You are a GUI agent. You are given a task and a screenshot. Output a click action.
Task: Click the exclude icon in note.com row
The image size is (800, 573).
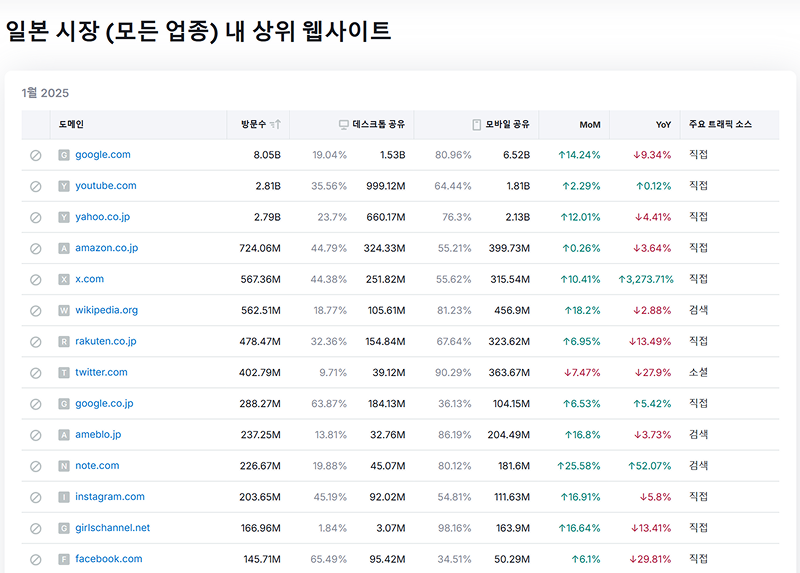(x=35, y=466)
